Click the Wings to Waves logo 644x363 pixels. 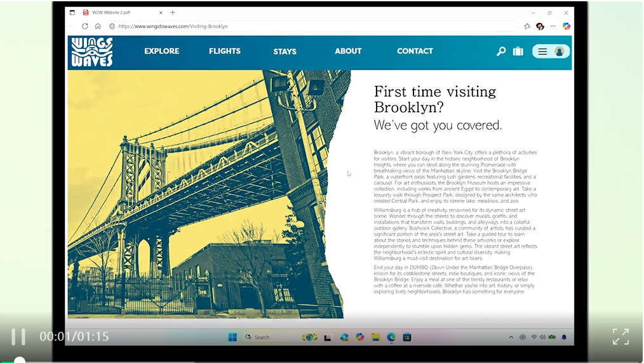[x=92, y=51]
